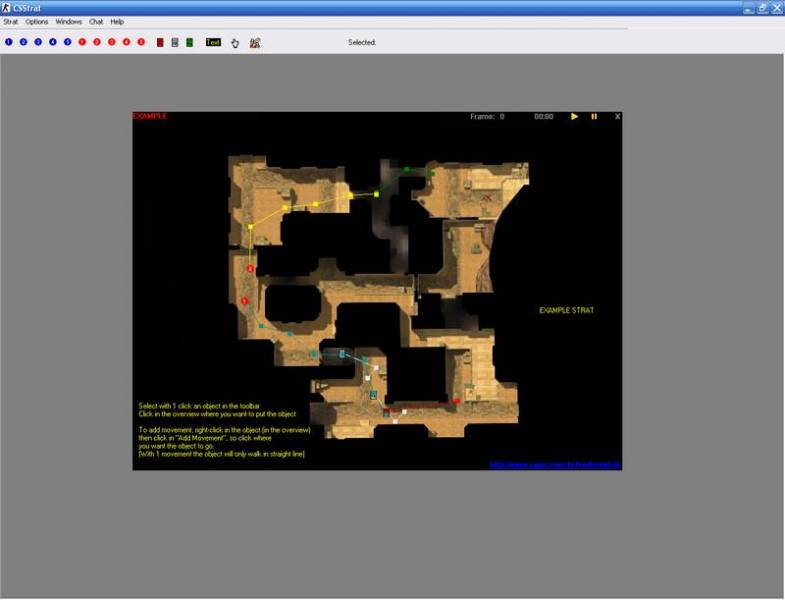This screenshot has height=600, width=785.
Task: Select fourth red player toolbar icon
Action: [x=127, y=42]
